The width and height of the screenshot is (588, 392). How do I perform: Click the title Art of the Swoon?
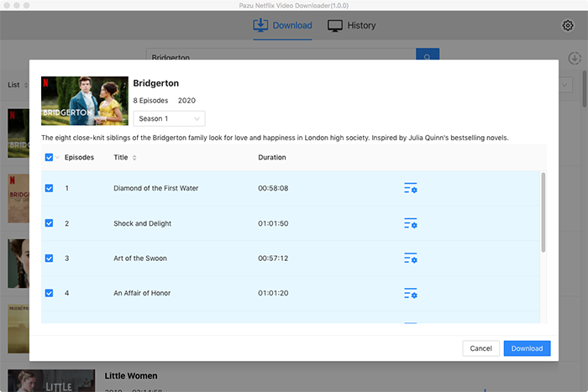point(140,259)
